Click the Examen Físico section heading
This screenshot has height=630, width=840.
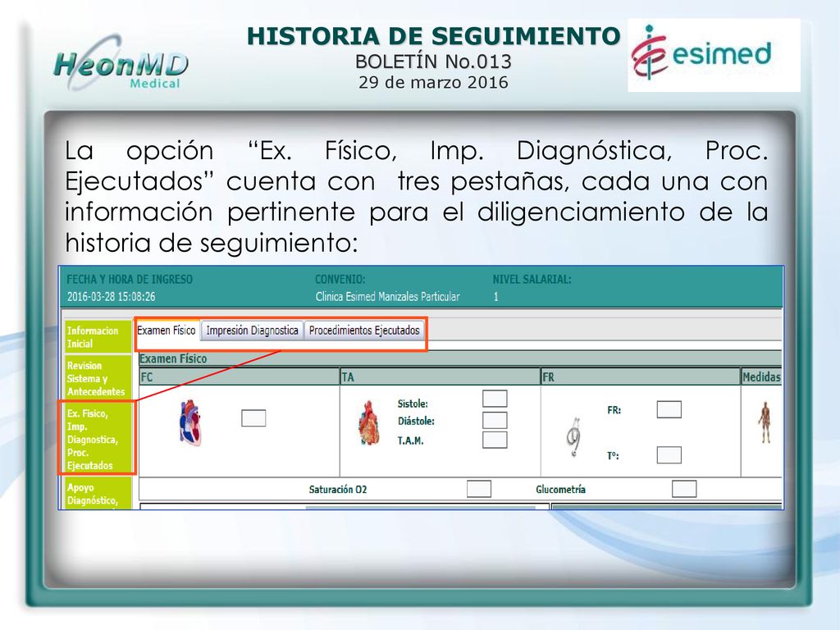[x=173, y=359]
